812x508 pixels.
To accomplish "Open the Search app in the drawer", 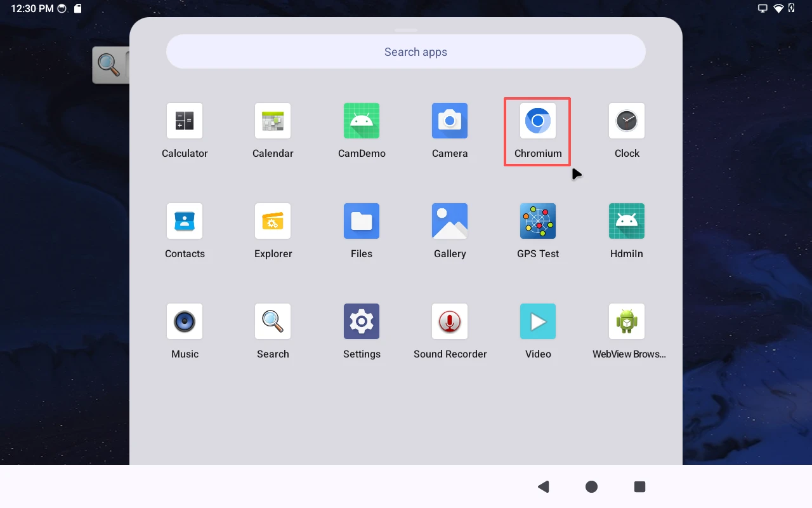I will click(273, 321).
